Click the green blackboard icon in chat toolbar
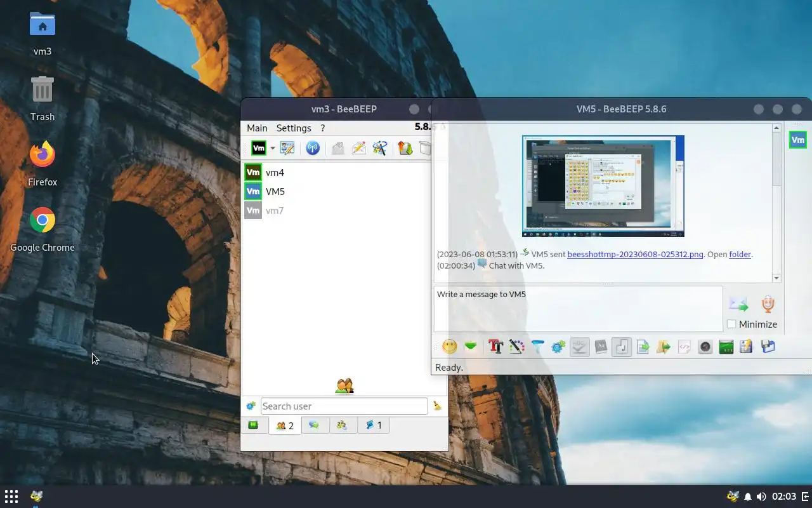This screenshot has width=812, height=508. (726, 347)
